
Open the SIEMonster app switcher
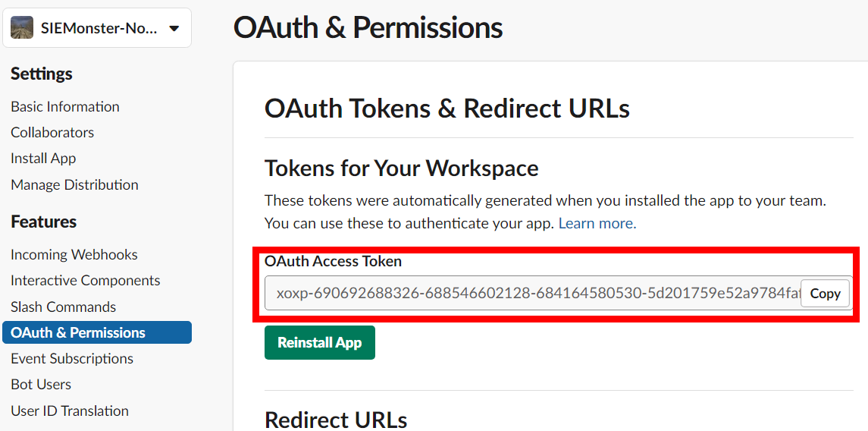pyautogui.click(x=99, y=29)
